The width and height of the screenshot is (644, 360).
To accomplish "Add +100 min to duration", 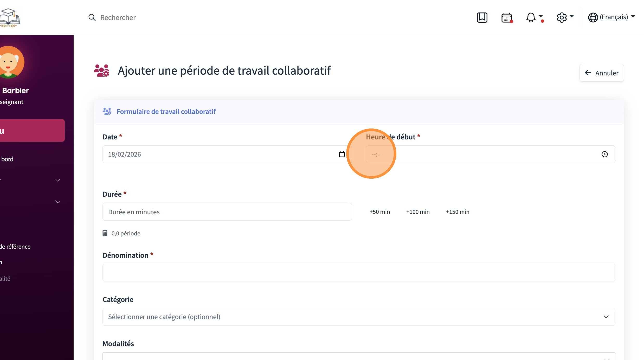I will (x=418, y=212).
